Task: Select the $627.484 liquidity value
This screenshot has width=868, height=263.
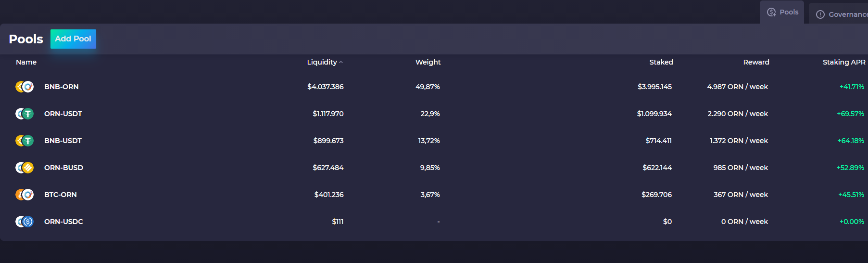Action: (328, 168)
